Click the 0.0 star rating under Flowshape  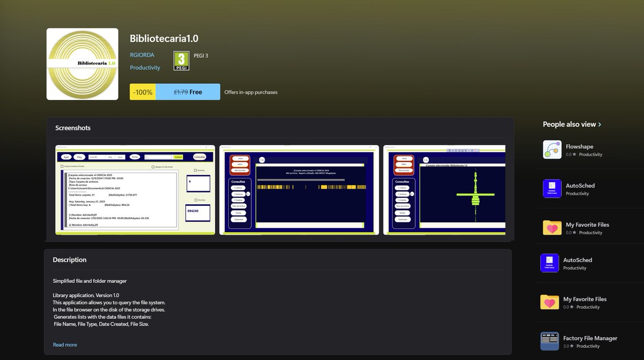571,154
